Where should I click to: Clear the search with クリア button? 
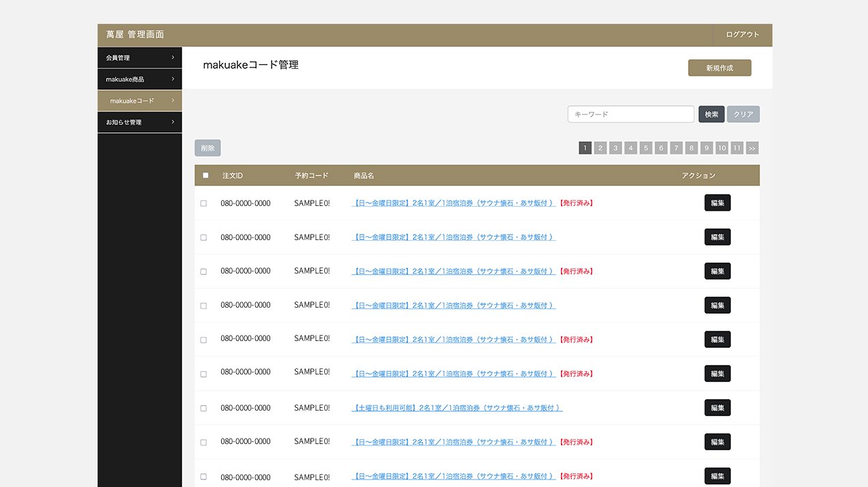pos(743,115)
